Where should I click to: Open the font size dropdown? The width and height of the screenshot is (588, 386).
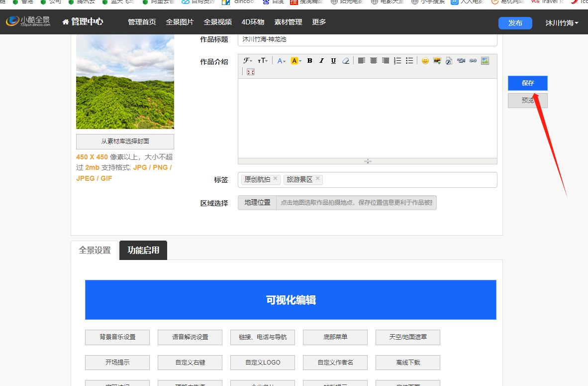pyautogui.click(x=262, y=61)
